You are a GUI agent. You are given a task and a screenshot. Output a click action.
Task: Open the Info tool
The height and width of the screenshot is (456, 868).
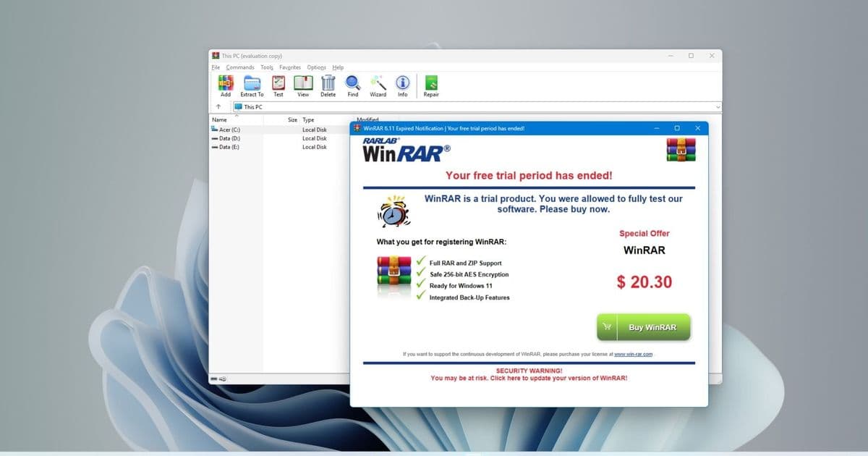402,84
